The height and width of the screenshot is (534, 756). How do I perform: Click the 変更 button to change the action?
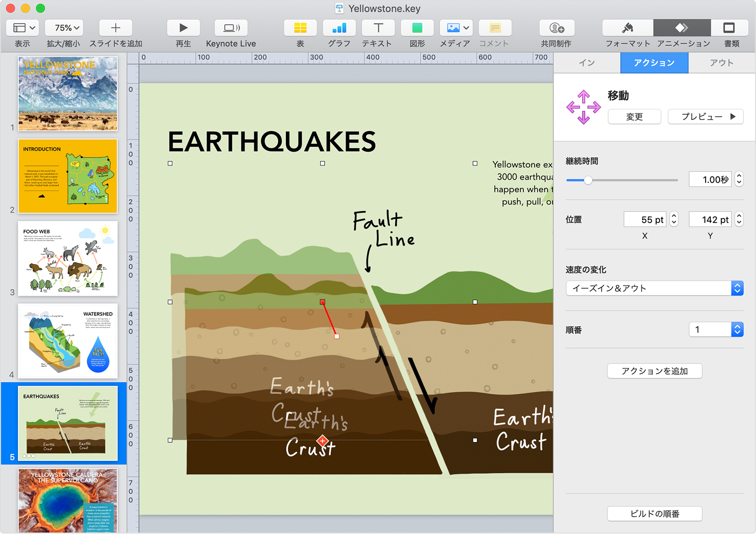(x=634, y=117)
